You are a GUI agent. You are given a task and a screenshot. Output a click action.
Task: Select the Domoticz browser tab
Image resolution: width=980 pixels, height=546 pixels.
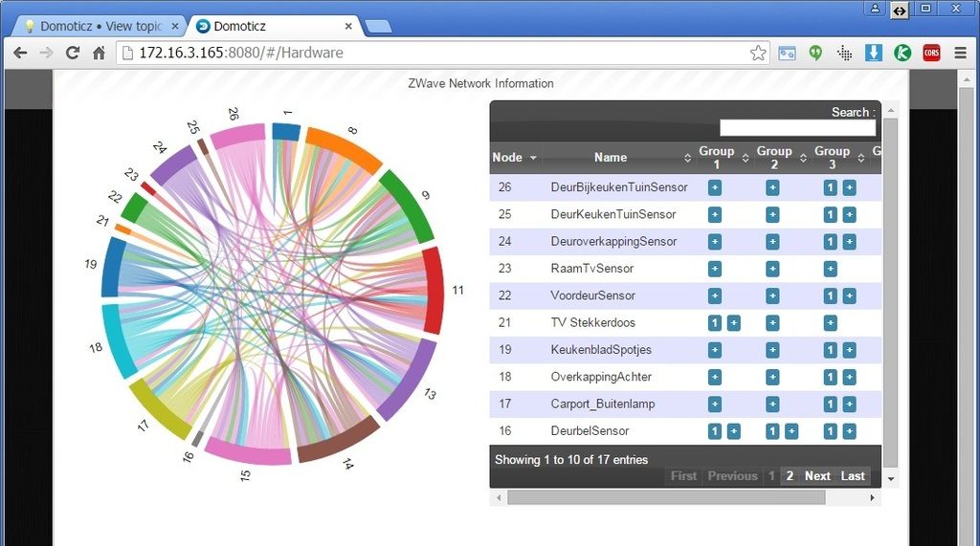tap(275, 26)
